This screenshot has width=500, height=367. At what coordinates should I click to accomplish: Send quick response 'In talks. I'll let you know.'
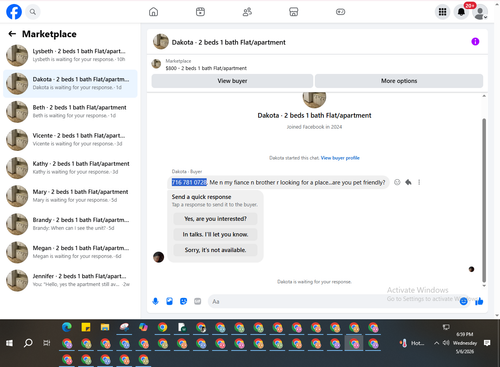[x=215, y=235]
